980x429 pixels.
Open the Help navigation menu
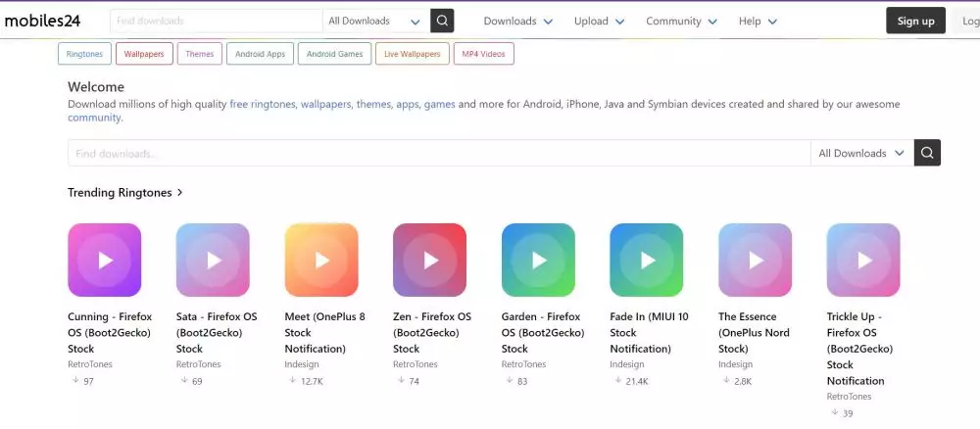coord(758,21)
